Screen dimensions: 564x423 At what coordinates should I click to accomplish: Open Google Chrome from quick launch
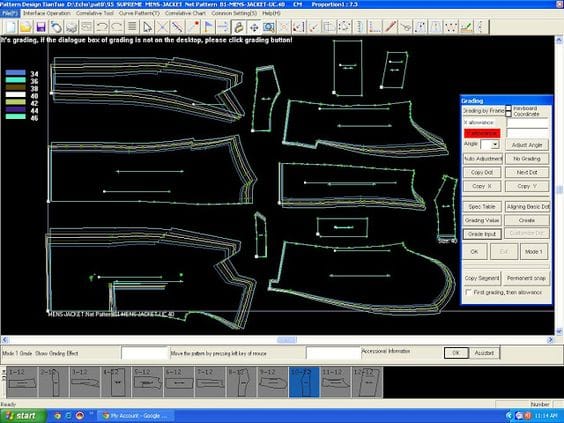click(x=57, y=416)
